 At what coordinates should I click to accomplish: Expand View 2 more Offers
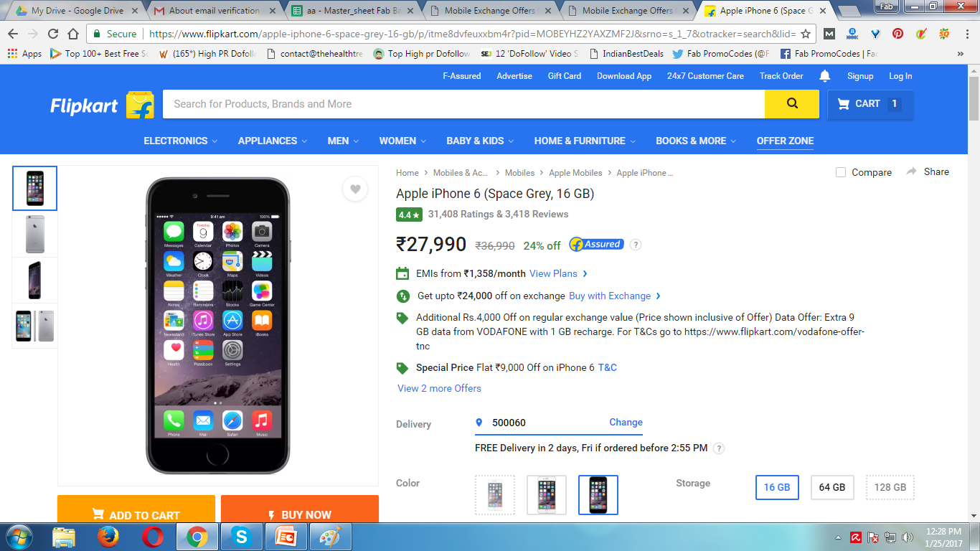439,388
